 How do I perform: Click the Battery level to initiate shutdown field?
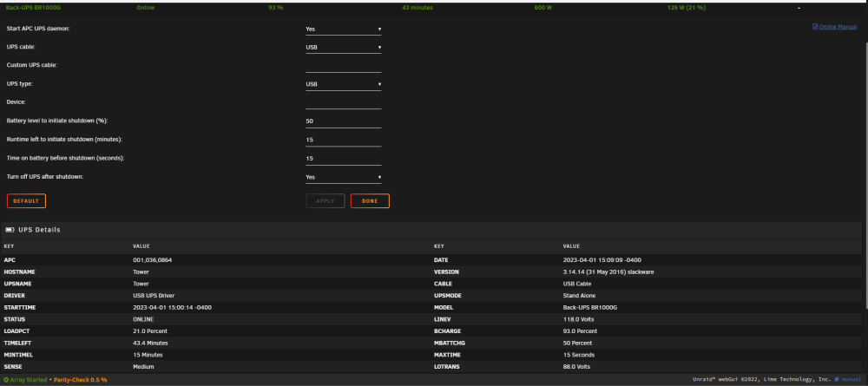(343, 121)
